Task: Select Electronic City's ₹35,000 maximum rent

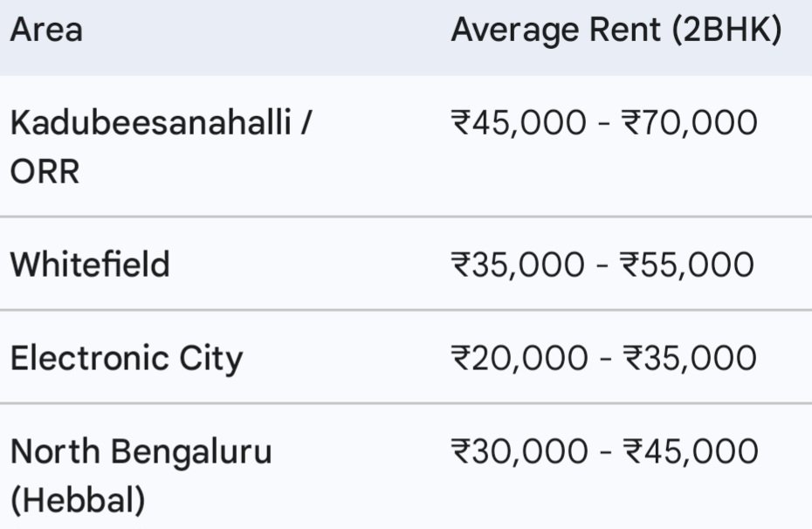Action: pos(688,358)
